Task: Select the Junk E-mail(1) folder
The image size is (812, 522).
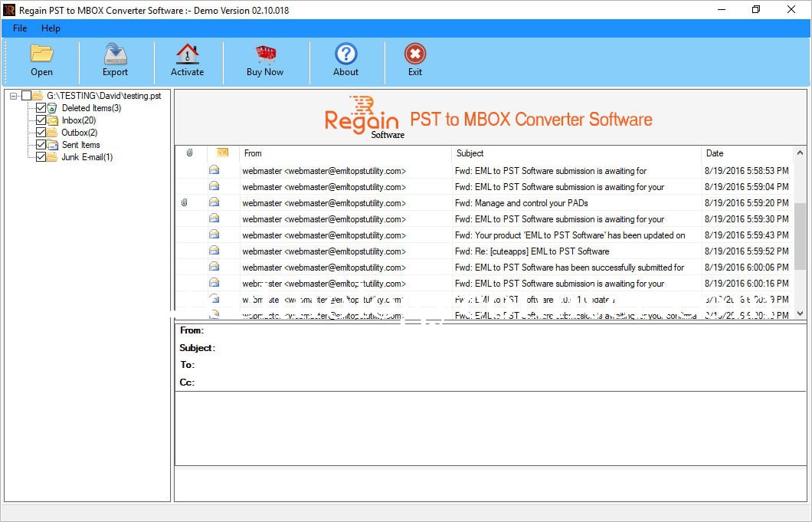Action: coord(87,157)
